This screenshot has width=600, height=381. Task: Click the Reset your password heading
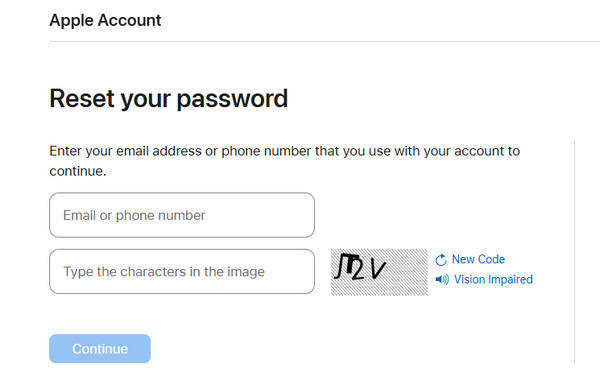pos(168,99)
